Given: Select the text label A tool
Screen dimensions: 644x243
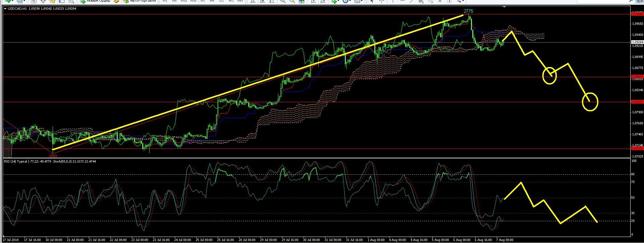Looking at the screenshot, I should [x=440, y=1].
